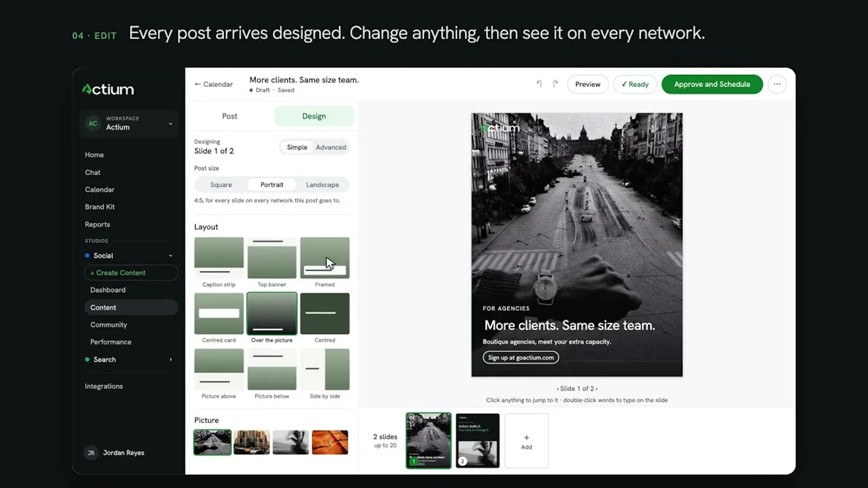This screenshot has width=868, height=488.
Task: Open Community in Social menu
Action: click(108, 325)
